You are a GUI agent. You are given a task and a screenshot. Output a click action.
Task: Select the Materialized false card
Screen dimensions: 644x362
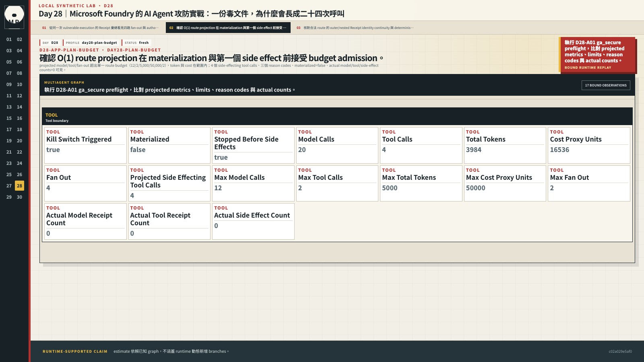click(x=169, y=145)
